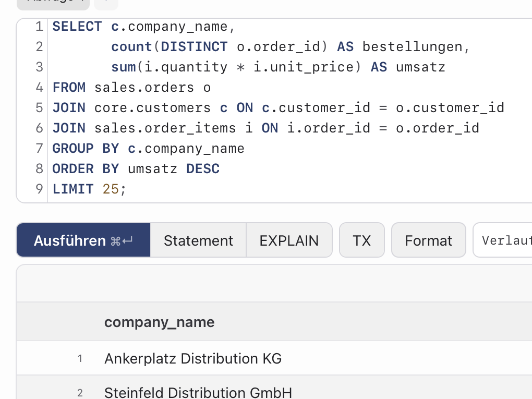
Task: Click row number 2 in results
Action: [80, 393]
